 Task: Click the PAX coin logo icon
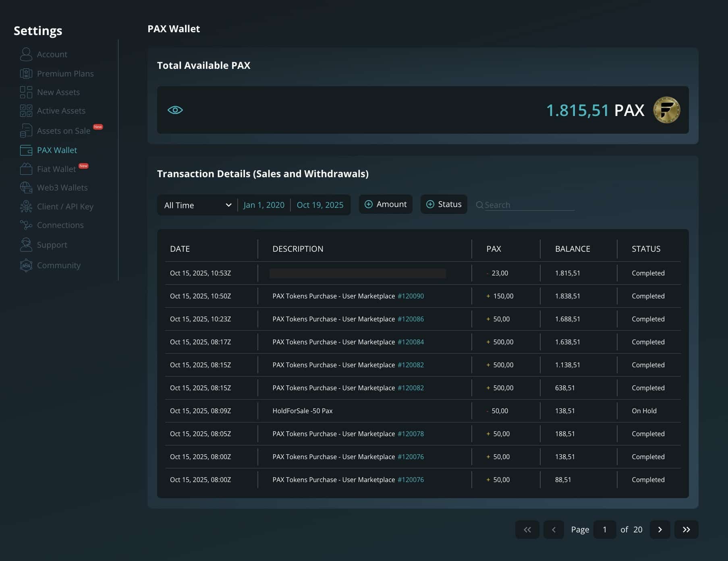click(666, 110)
